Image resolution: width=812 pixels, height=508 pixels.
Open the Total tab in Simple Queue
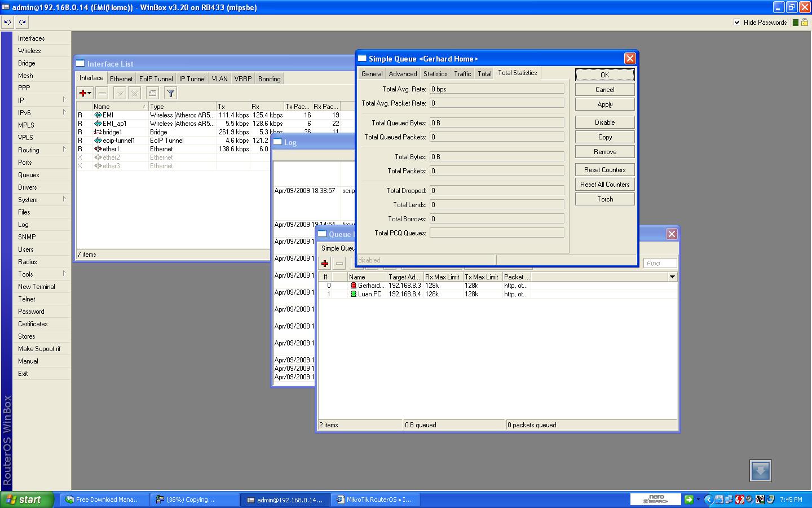(484, 74)
